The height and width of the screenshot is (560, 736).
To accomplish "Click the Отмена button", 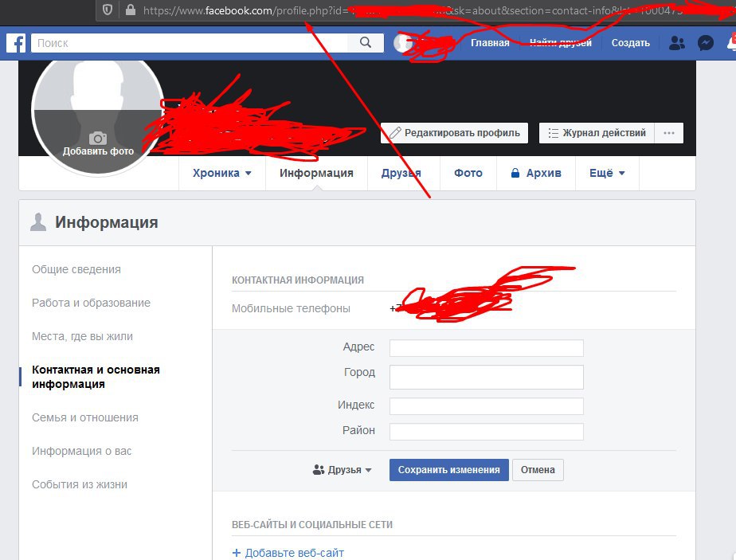I will [x=538, y=470].
